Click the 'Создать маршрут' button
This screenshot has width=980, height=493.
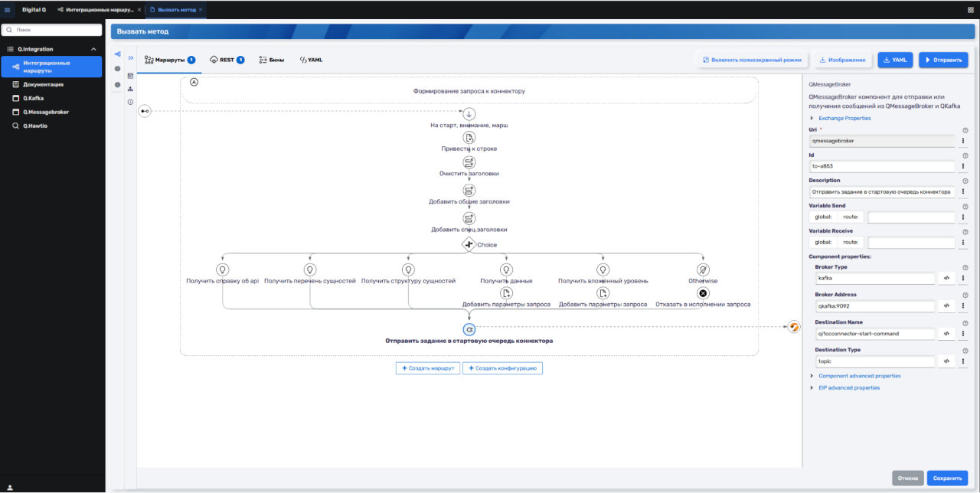(x=428, y=368)
